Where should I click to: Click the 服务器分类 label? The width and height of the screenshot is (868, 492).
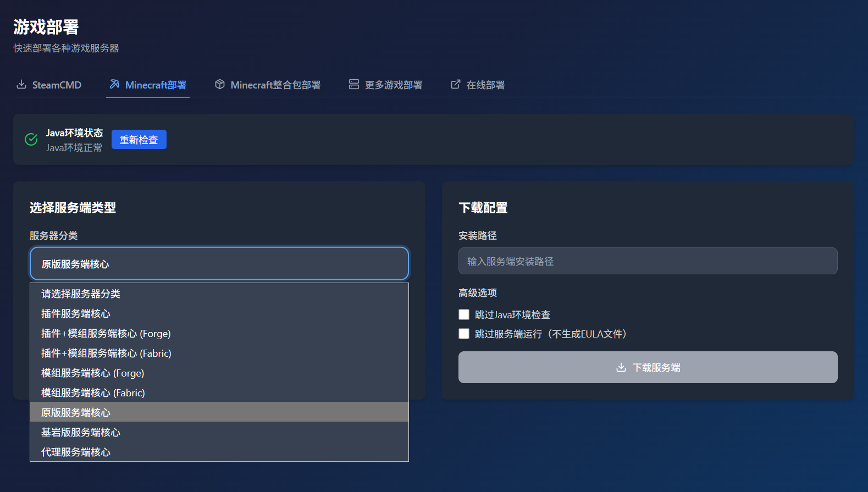pos(54,235)
